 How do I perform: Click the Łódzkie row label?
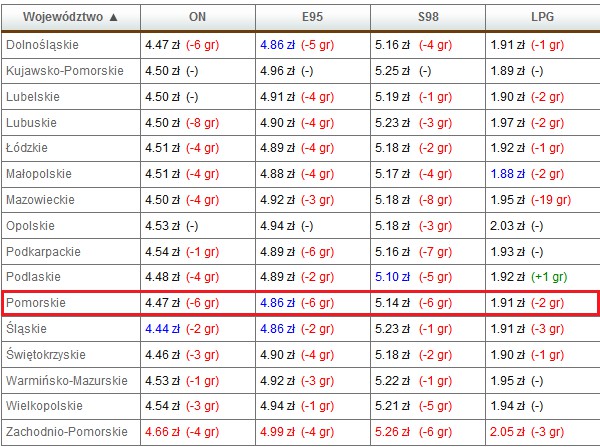tap(28, 148)
